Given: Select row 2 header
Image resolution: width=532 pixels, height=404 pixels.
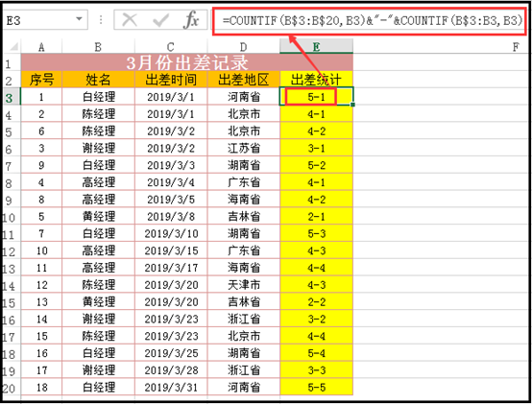Looking at the screenshot, I should coord(11,80).
